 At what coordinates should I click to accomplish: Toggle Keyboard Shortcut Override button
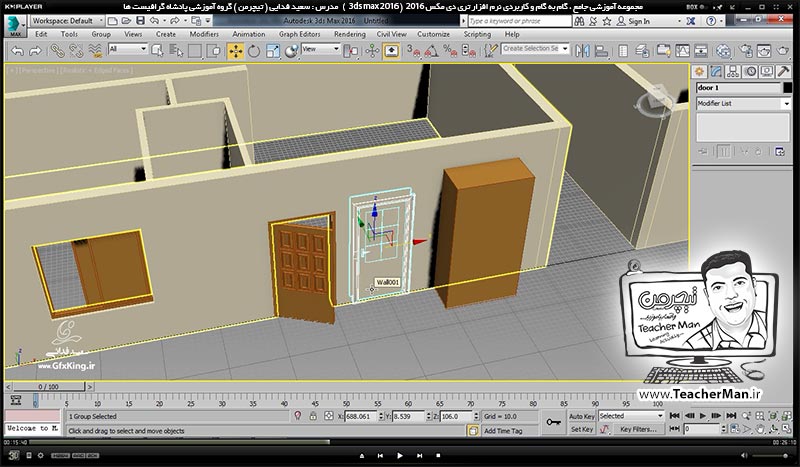point(391,51)
